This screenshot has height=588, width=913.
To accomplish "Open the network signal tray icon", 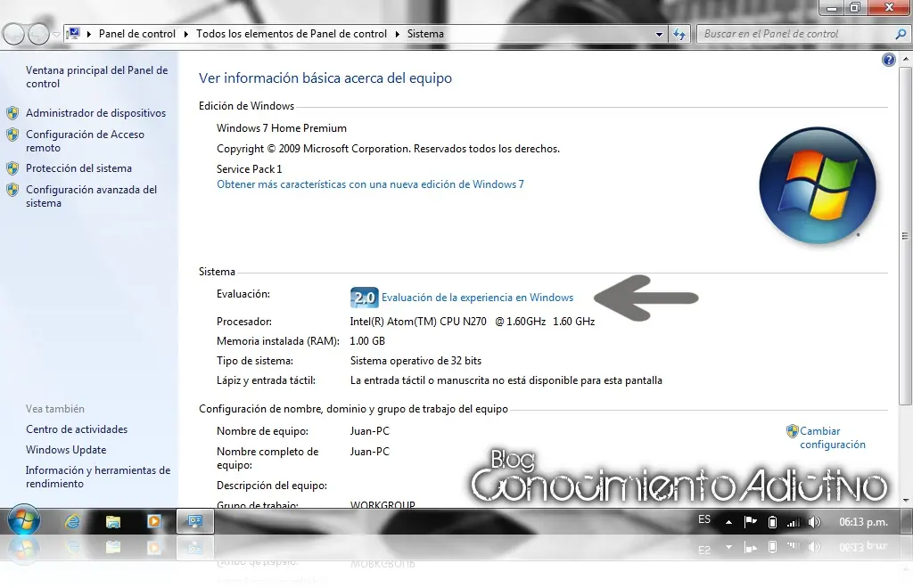I will [x=793, y=522].
